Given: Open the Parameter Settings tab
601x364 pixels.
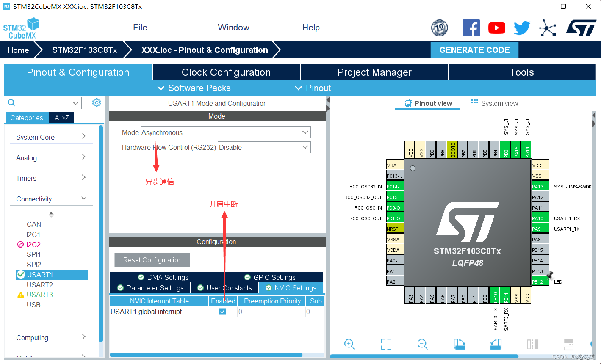Looking at the screenshot, I should coord(150,288).
